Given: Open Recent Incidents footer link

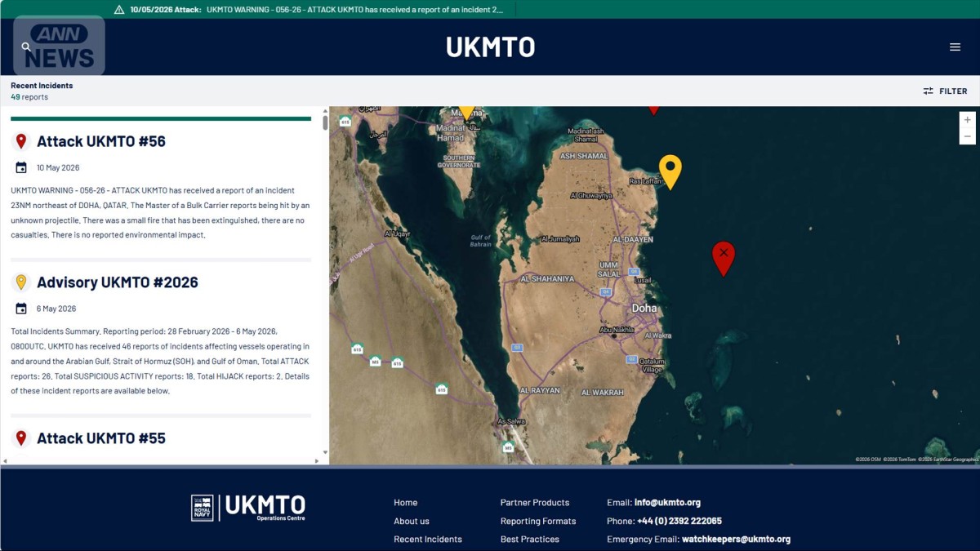Looking at the screenshot, I should [428, 540].
